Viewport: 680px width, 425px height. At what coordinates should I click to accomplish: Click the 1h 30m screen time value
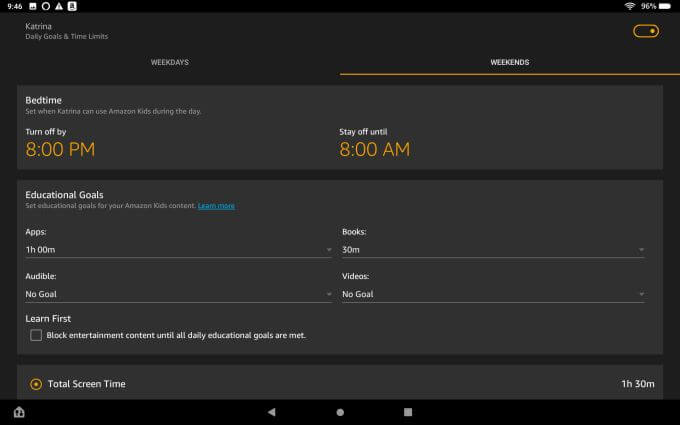pyautogui.click(x=638, y=384)
